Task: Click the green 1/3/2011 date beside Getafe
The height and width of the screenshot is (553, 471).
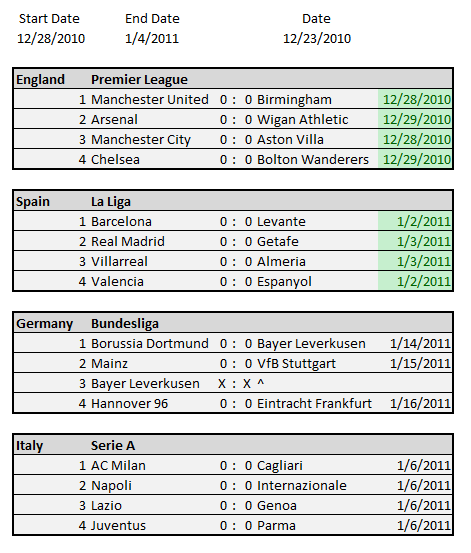Action: point(415,242)
